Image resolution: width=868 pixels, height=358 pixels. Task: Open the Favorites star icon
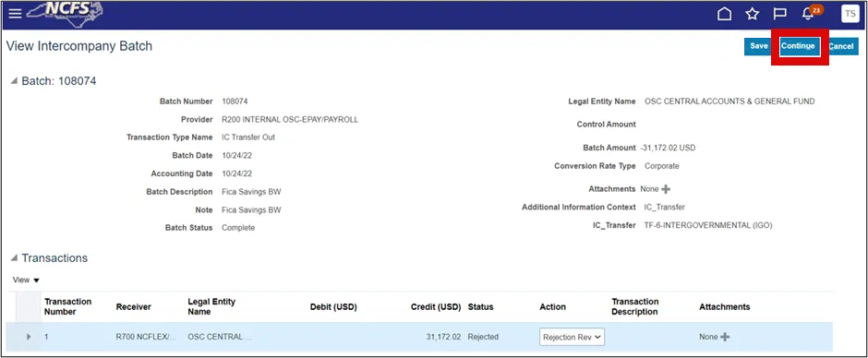(752, 14)
